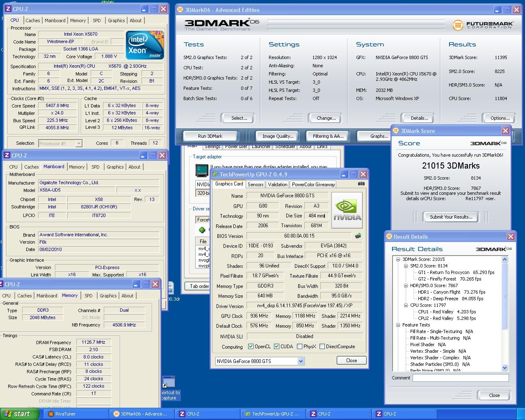The width and height of the screenshot is (525, 420).
Task: Click the BIOS Version 60.80.0A.00.15 field
Action: point(299,236)
